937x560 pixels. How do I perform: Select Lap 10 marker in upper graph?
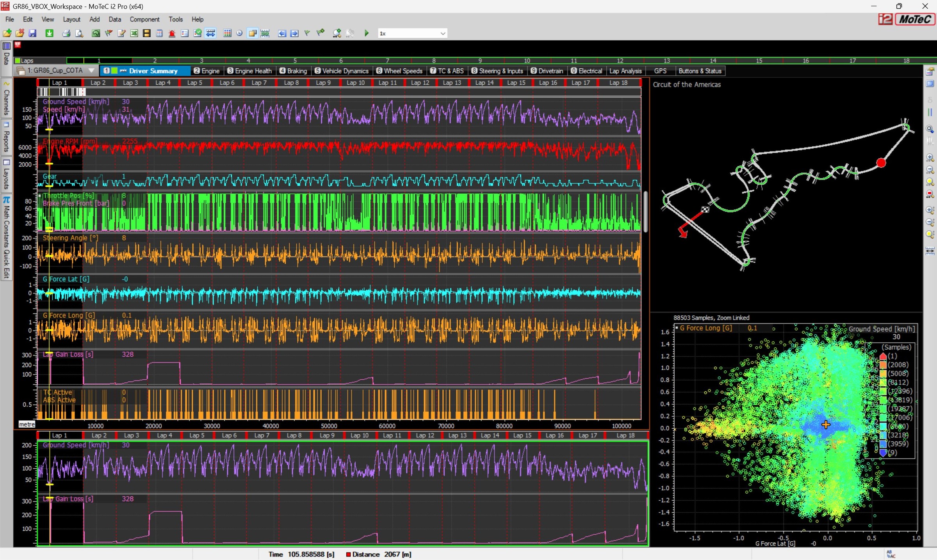click(356, 82)
